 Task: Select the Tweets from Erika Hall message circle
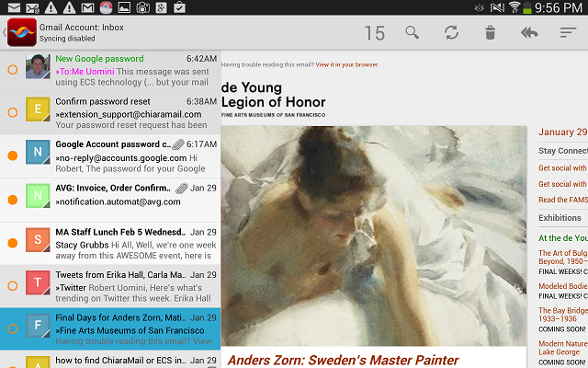click(x=13, y=286)
